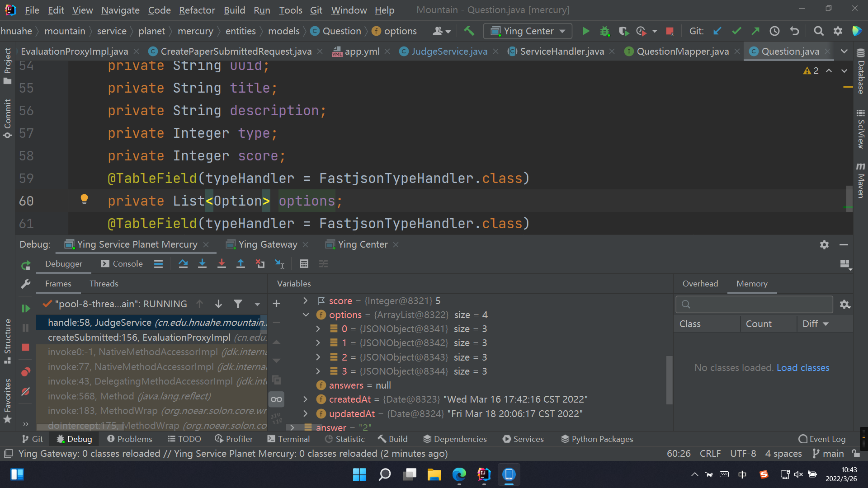
Task: Toggle Commit tool window on left sidebar
Action: click(7, 119)
